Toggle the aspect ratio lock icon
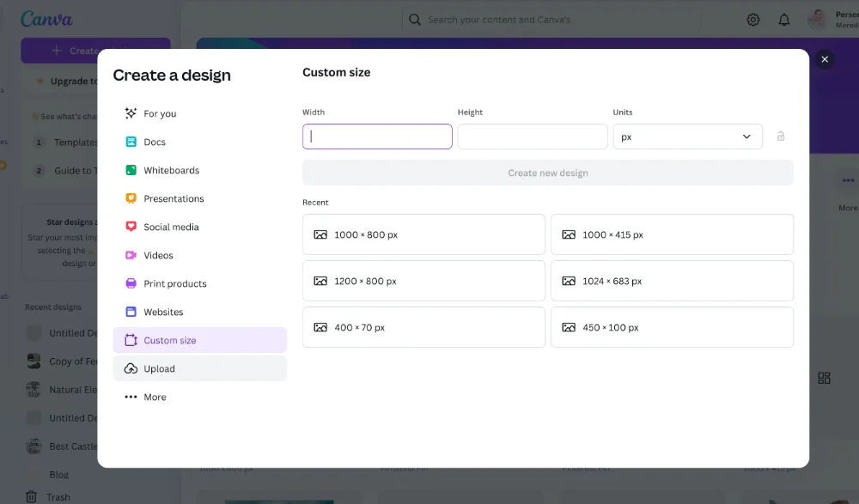 point(781,137)
